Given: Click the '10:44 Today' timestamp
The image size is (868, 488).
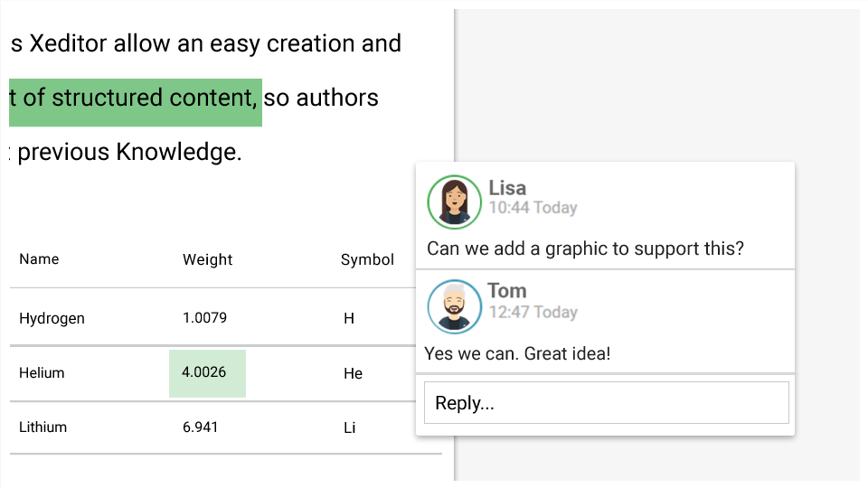Looking at the screenshot, I should (x=533, y=208).
